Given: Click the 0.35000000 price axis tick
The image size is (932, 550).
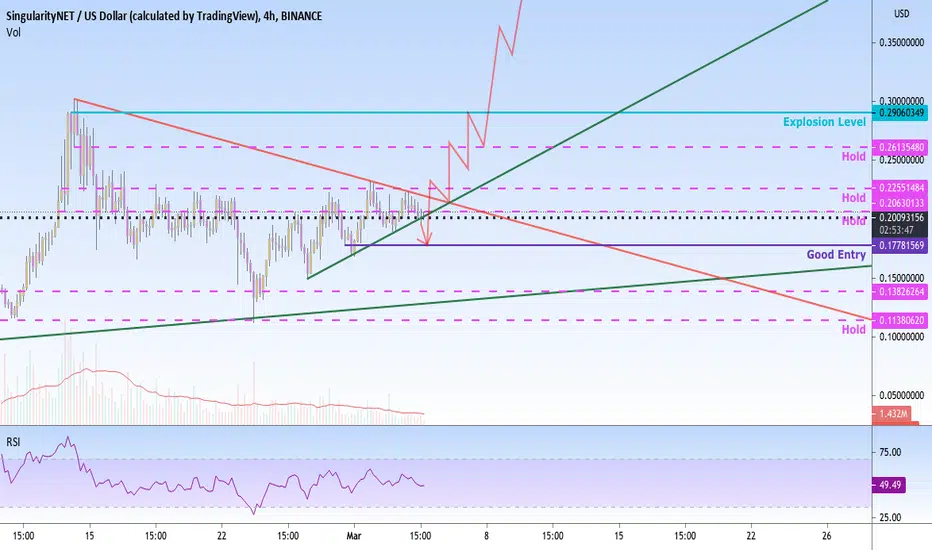Looking at the screenshot, I should [x=901, y=43].
